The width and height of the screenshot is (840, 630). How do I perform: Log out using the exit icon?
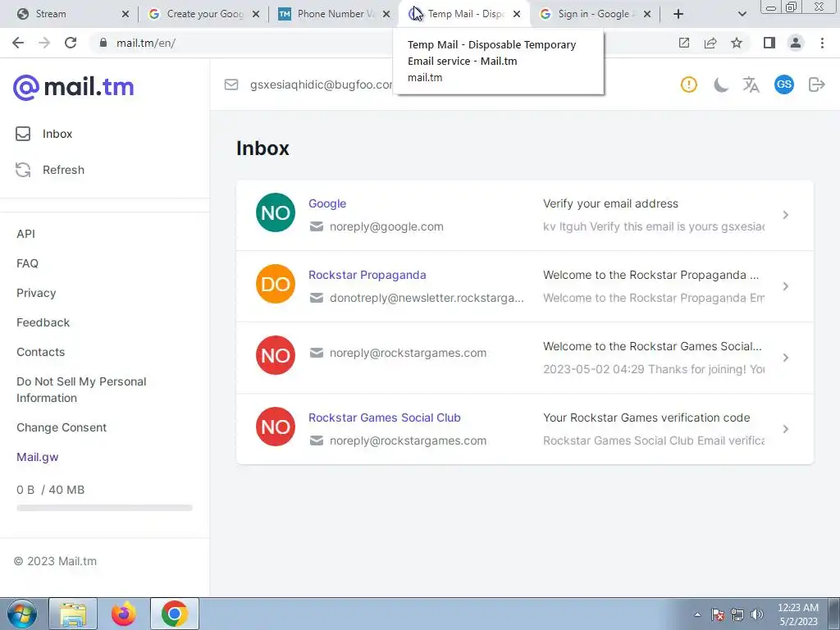point(816,84)
